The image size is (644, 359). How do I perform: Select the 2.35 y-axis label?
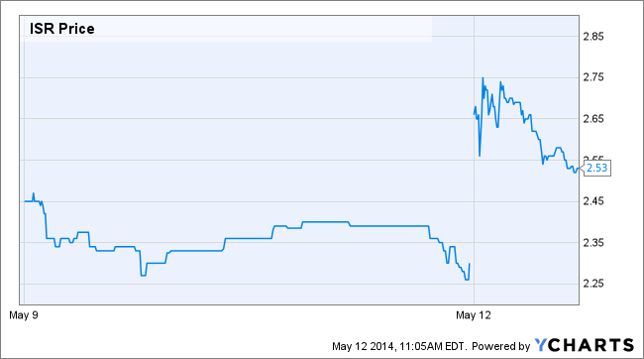(593, 243)
